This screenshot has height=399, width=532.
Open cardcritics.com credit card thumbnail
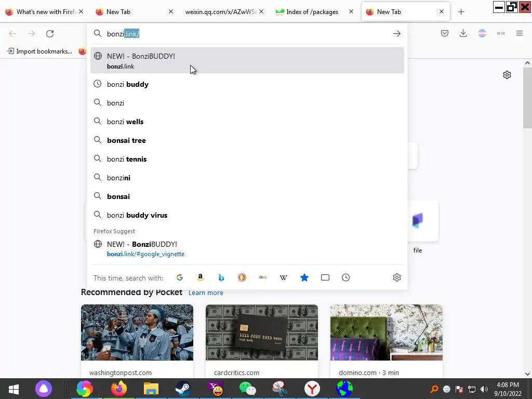point(262,332)
